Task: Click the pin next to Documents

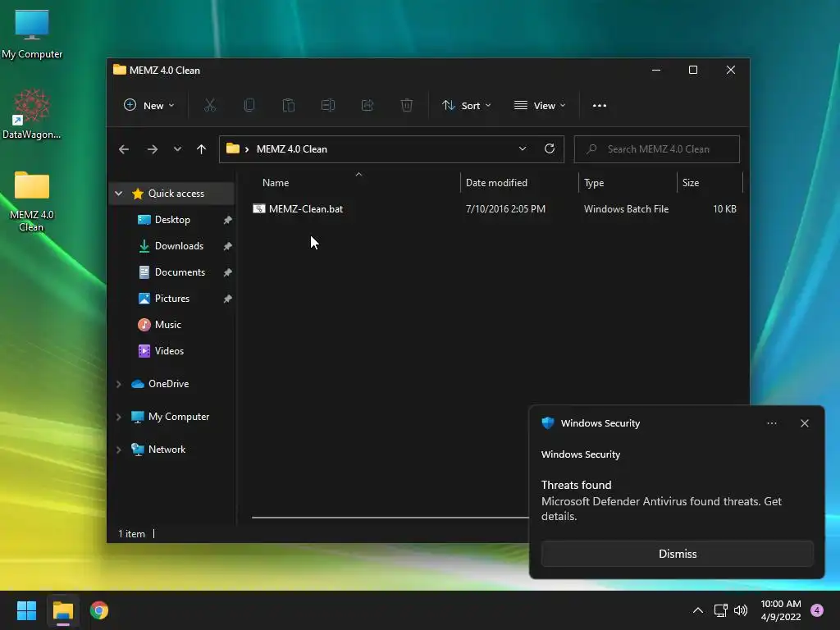Action: coord(228,272)
